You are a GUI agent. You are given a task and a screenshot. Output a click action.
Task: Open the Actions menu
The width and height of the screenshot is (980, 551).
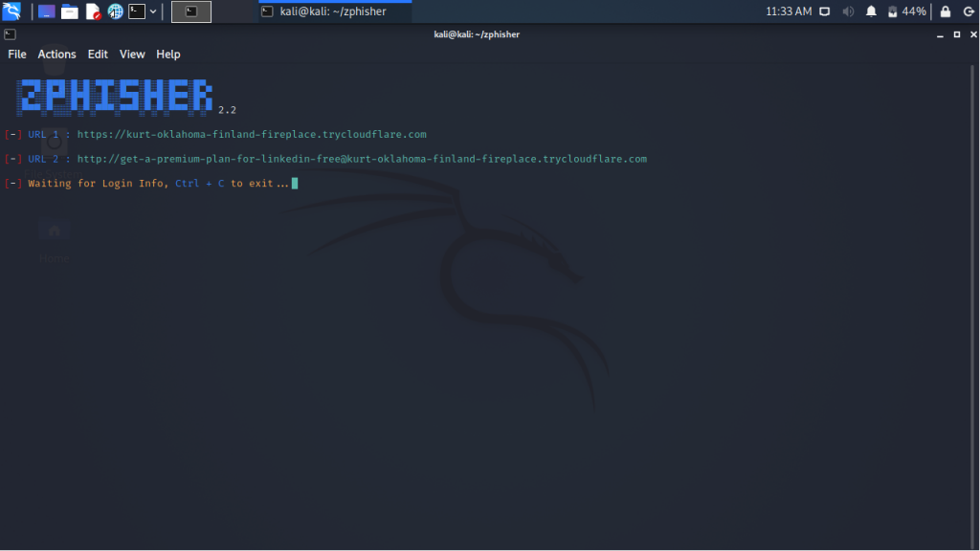[x=56, y=55]
